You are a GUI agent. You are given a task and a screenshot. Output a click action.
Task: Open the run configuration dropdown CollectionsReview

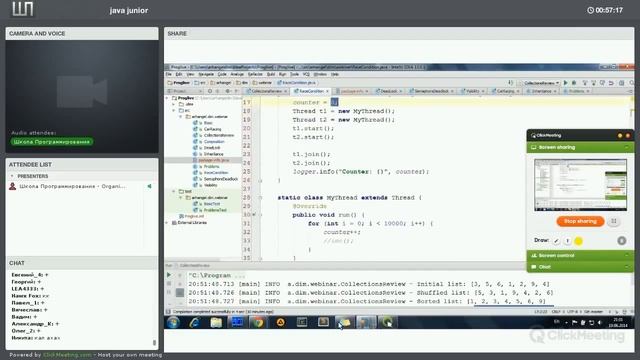click(x=541, y=83)
